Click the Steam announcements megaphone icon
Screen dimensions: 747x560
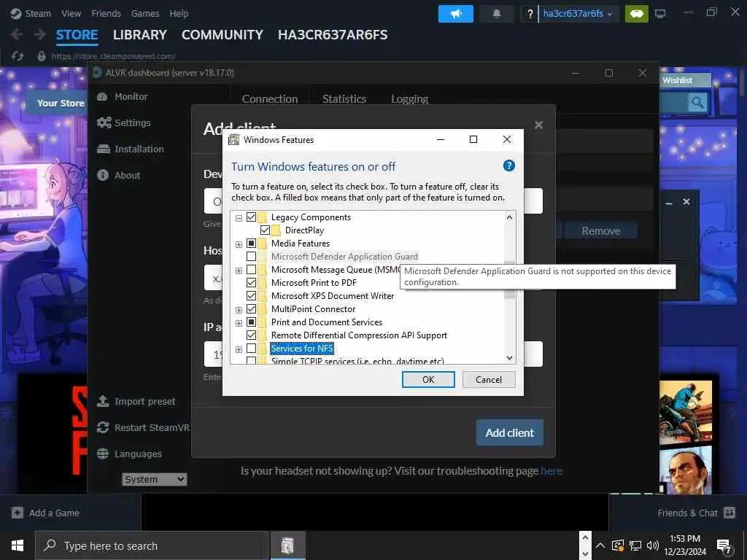point(455,14)
